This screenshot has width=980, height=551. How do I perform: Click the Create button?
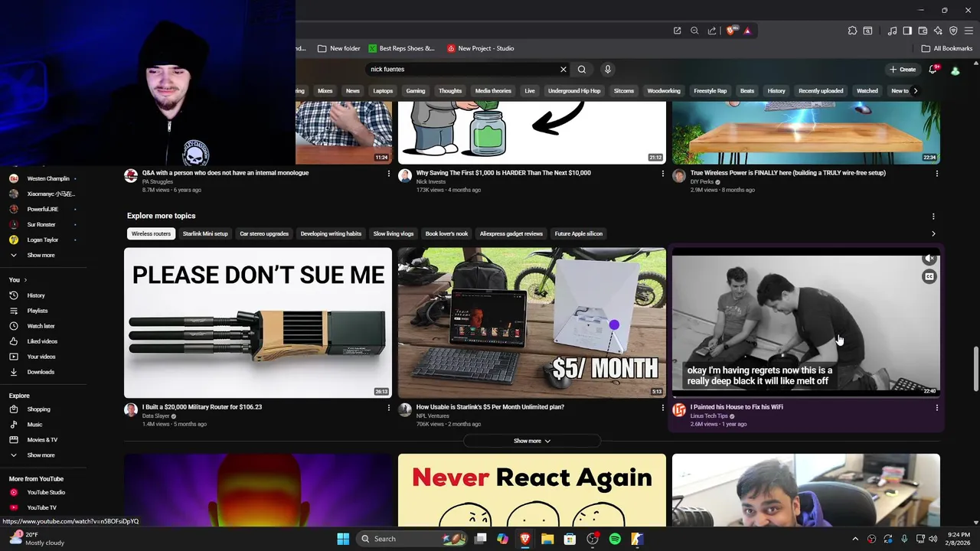(x=903, y=69)
